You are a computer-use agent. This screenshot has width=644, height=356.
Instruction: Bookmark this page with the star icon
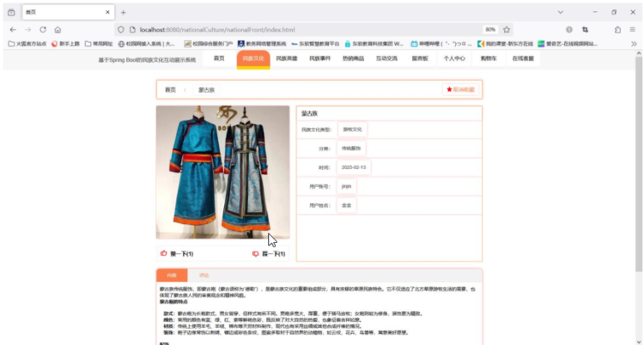click(x=507, y=29)
